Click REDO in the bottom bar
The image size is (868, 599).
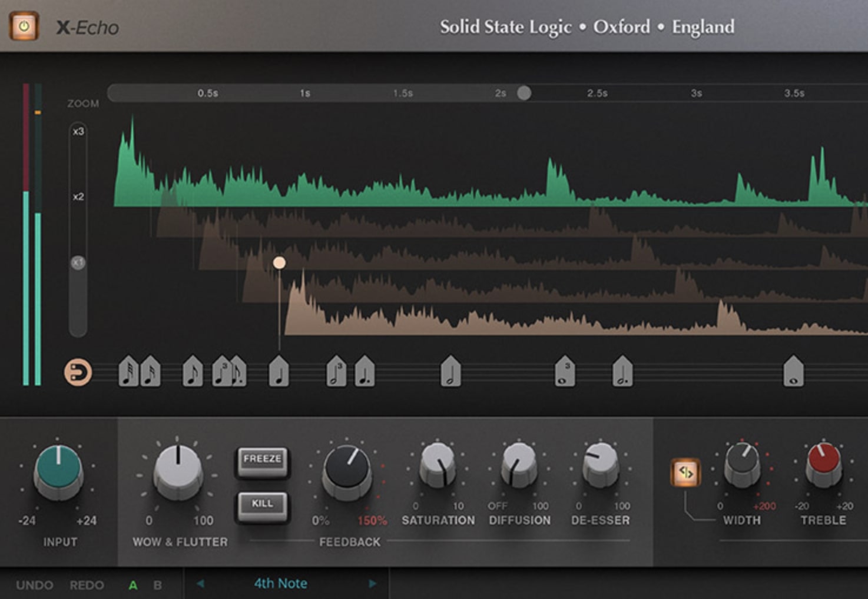point(86,585)
